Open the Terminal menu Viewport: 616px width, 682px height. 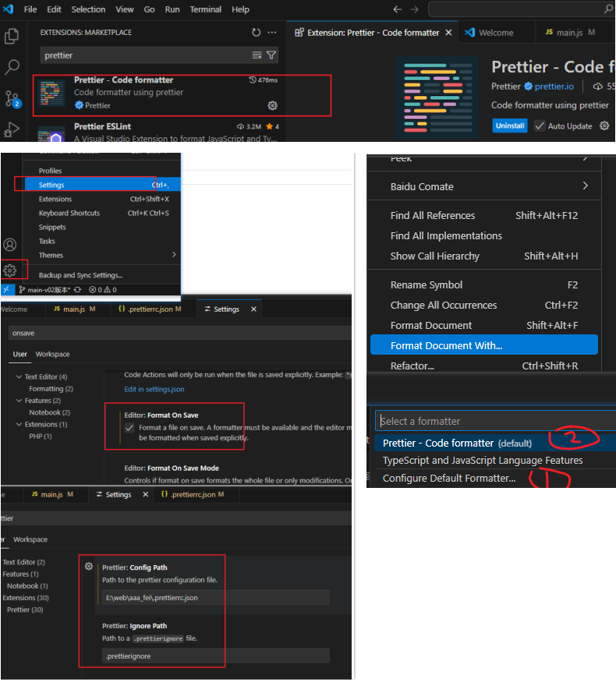[x=205, y=9]
